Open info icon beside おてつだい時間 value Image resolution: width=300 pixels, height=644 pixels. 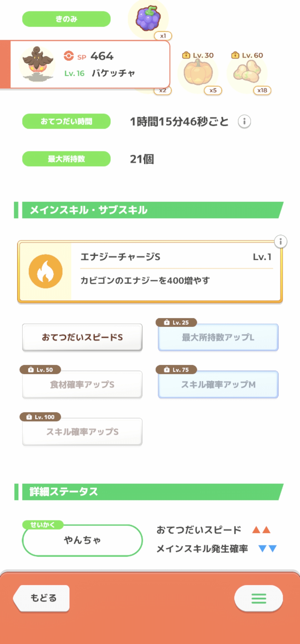pyautogui.click(x=244, y=122)
